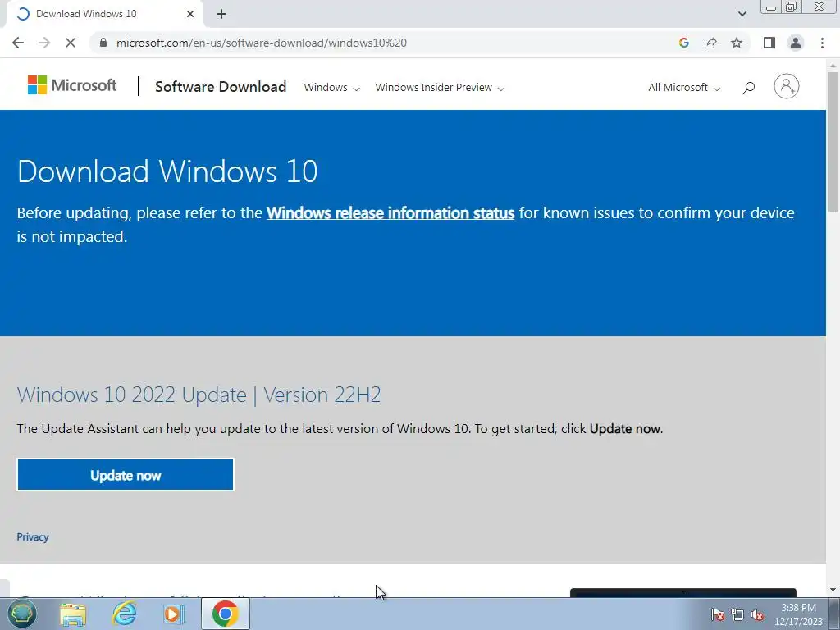
Task: Stop page loading with the X button
Action: (71, 43)
